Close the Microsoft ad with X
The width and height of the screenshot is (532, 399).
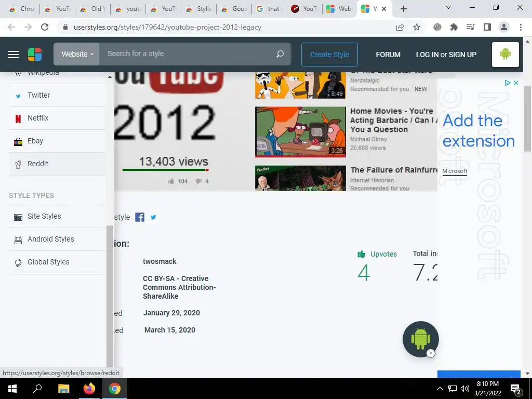tap(516, 83)
